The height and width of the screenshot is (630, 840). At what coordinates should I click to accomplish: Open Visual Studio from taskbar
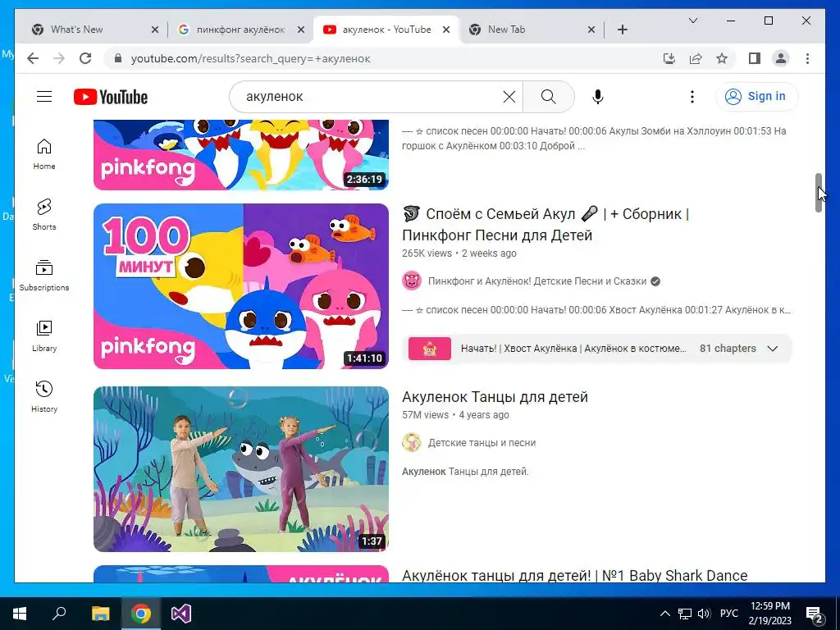(181, 614)
